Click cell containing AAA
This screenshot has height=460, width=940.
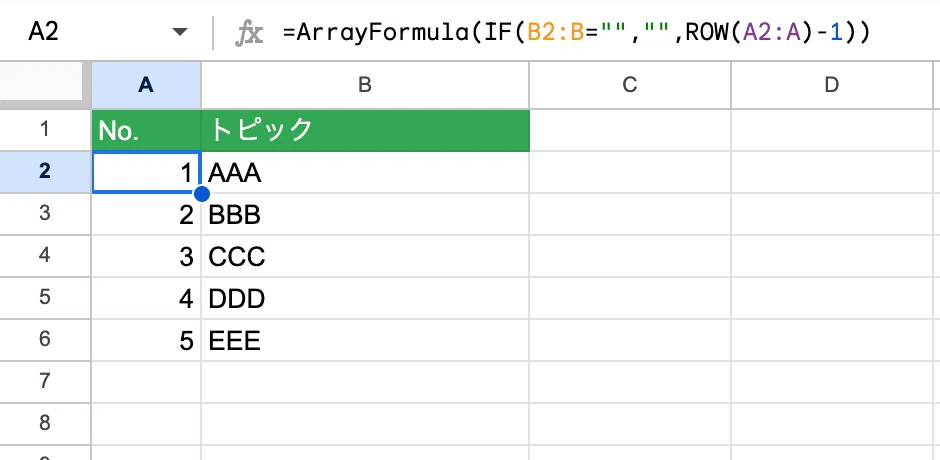pos(365,172)
